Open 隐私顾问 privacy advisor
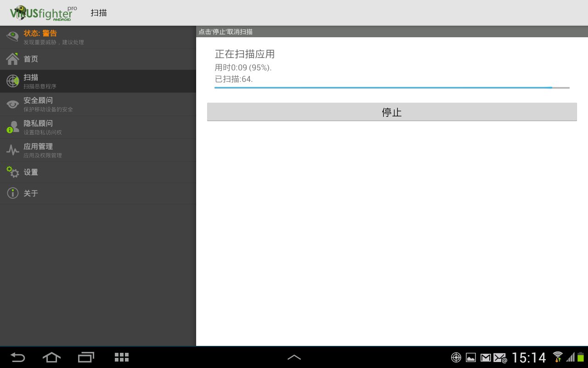The height and width of the screenshot is (368, 588). (98, 127)
